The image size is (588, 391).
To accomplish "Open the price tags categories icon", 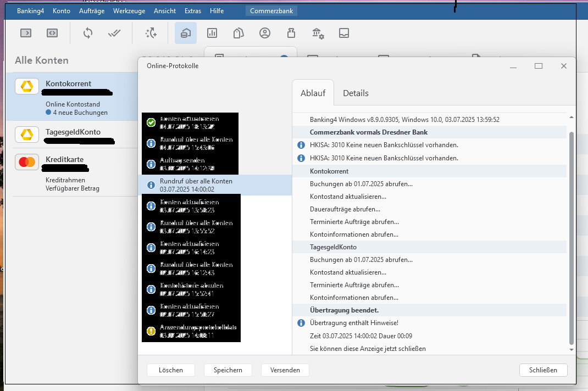I will click(x=238, y=33).
